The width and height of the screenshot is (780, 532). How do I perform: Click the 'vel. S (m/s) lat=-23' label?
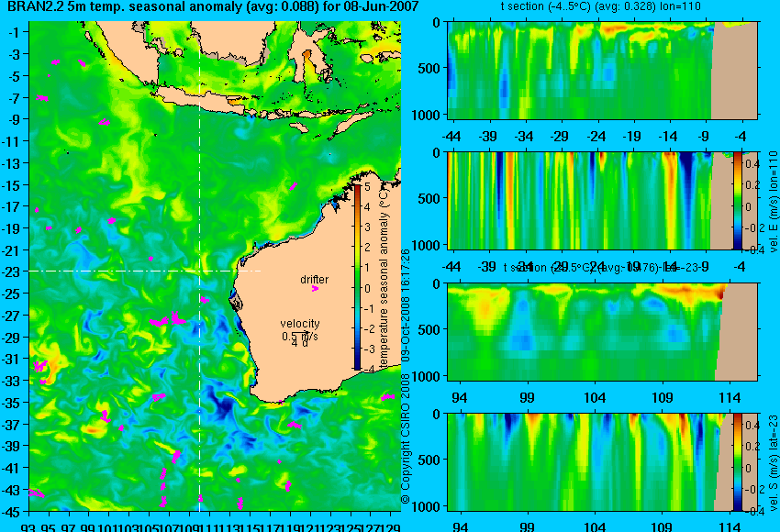pyautogui.click(x=773, y=463)
